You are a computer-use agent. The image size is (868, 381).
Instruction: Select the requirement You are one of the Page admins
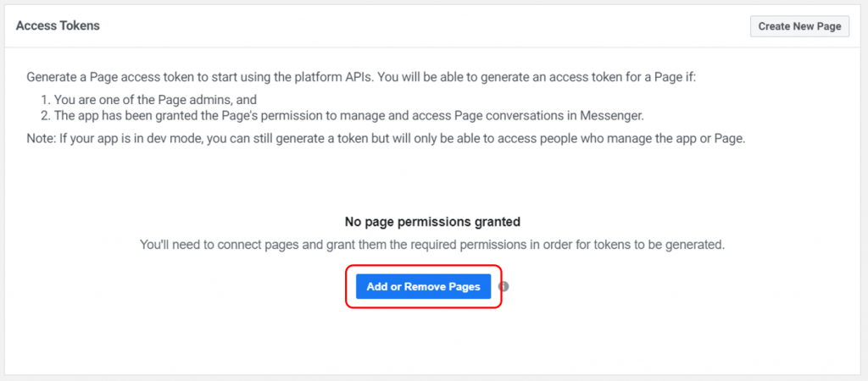tap(157, 101)
